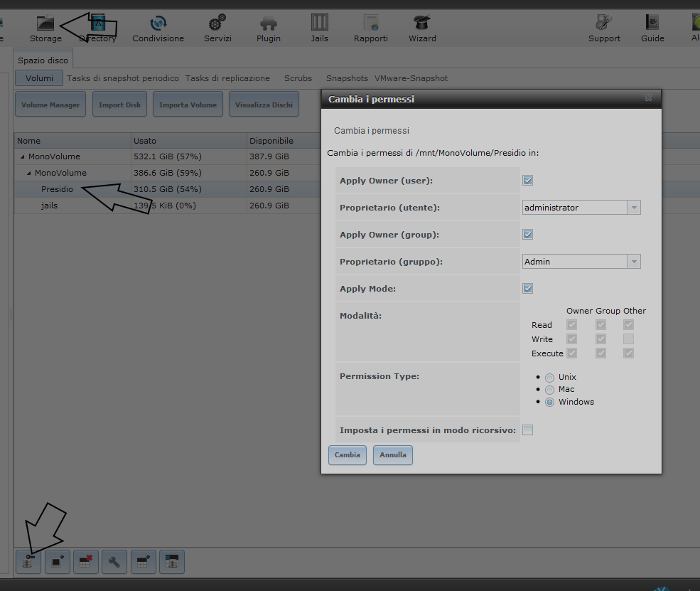The width and height of the screenshot is (700, 591).
Task: Collapse the top-level MonoVolume row
Action: [x=22, y=156]
